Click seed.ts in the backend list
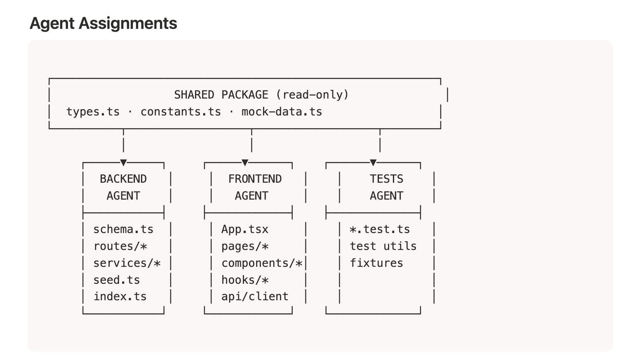The height and width of the screenshot is (358, 644). tap(117, 280)
